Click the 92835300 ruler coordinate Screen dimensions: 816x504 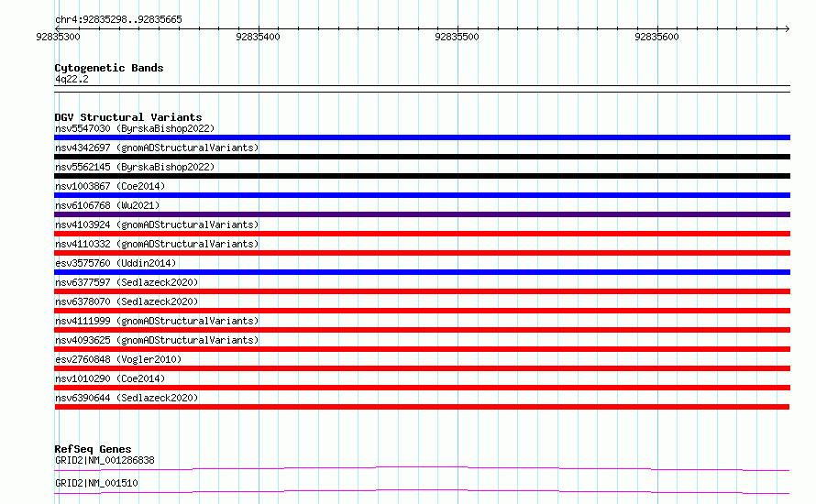click(x=58, y=37)
